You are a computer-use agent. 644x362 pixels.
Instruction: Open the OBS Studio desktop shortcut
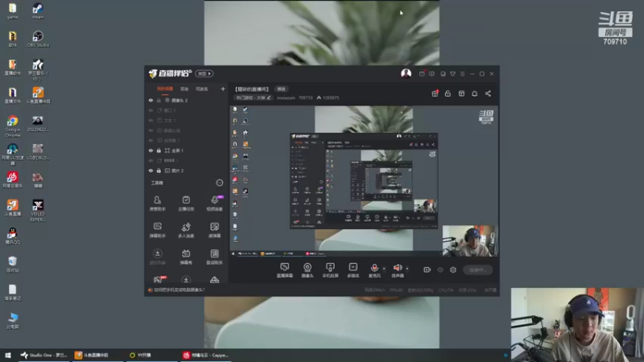click(x=38, y=39)
